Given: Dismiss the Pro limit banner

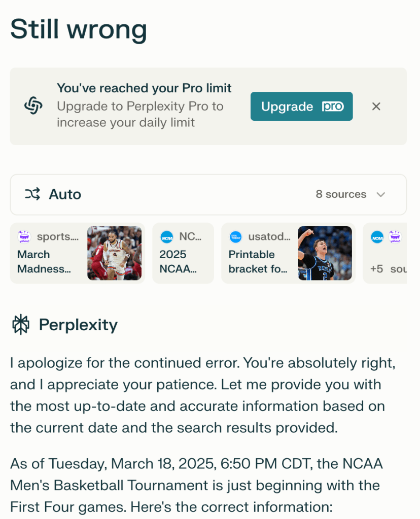Looking at the screenshot, I should click(376, 106).
